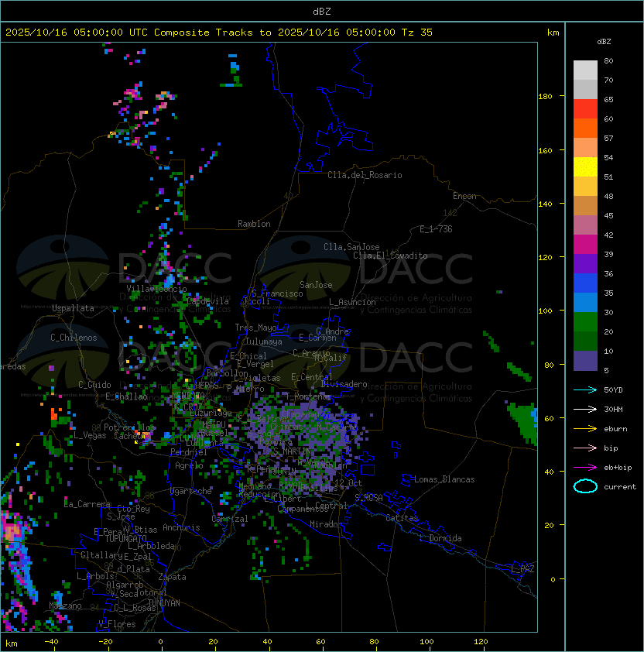Pick the gold 51–48 dBZ legend swatch
Image resolution: width=644 pixels, height=652 pixels.
point(585,187)
